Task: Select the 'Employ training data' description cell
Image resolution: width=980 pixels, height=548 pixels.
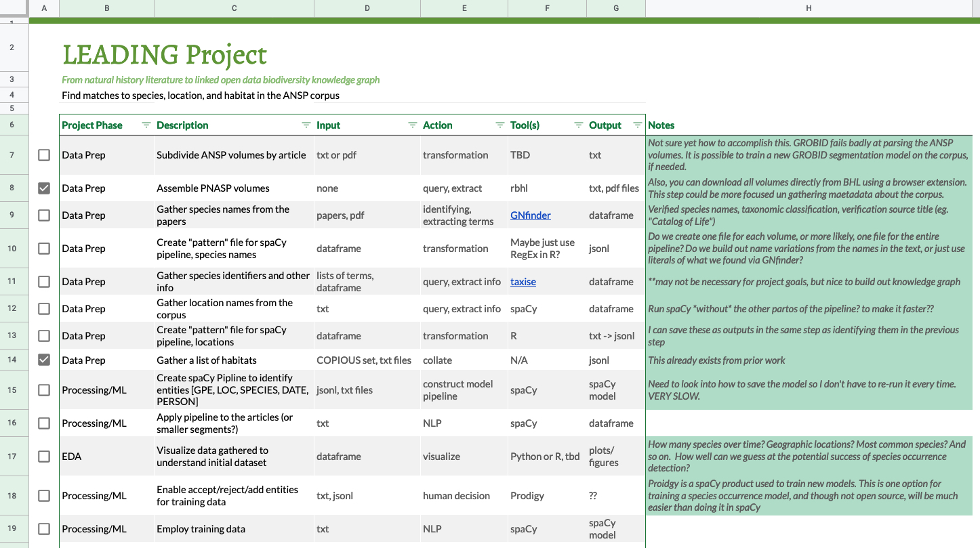Action: click(234, 529)
